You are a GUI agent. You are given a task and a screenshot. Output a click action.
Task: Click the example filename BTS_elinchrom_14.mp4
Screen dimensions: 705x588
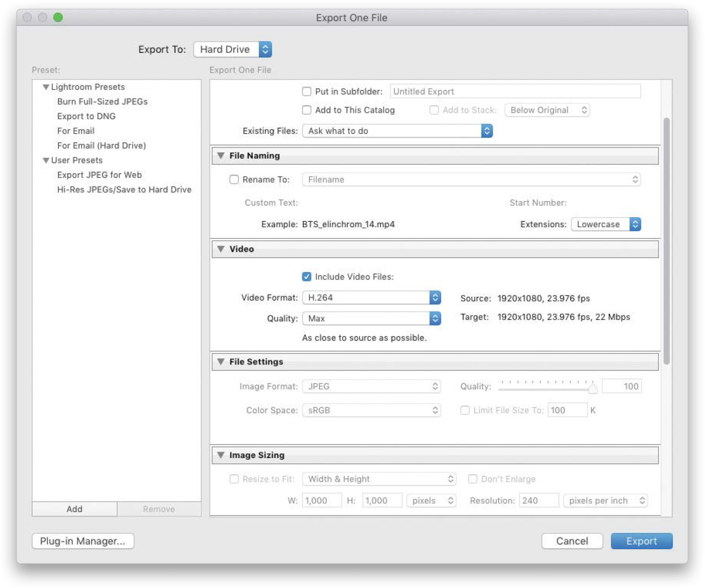coord(348,225)
